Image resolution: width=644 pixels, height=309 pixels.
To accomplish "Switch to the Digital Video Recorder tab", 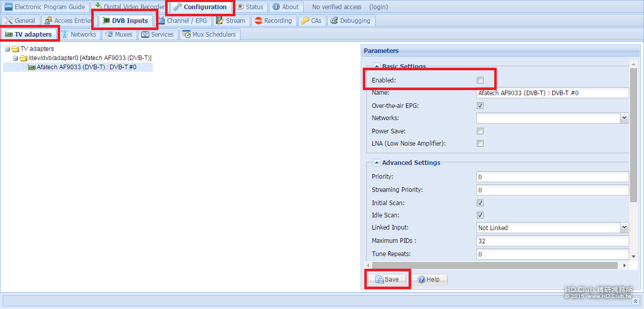I will (129, 7).
